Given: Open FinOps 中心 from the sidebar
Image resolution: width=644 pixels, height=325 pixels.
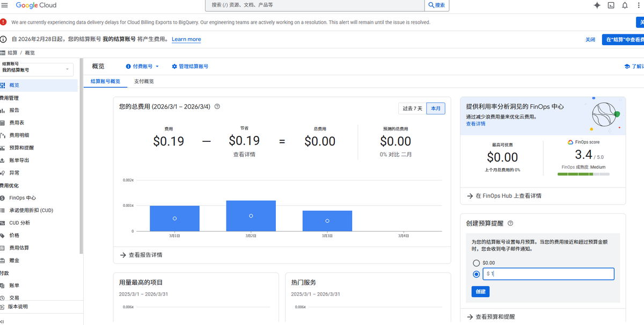Looking at the screenshot, I should [x=23, y=198].
